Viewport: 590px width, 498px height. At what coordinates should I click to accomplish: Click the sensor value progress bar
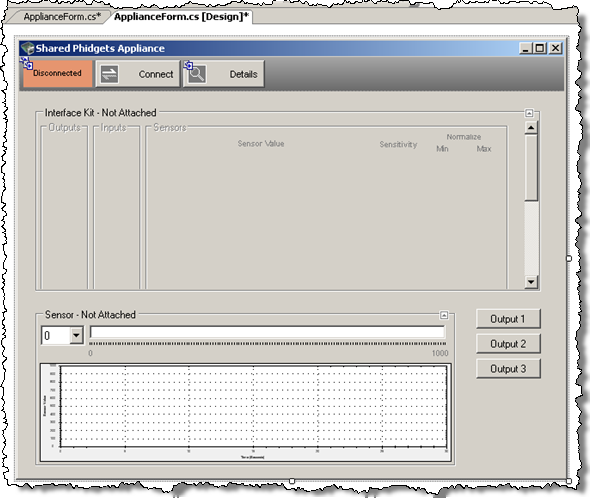point(268,332)
